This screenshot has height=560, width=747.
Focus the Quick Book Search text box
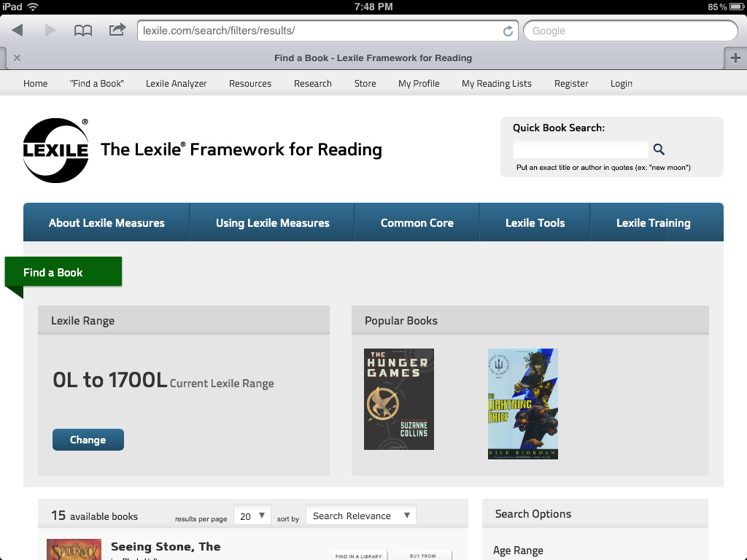580,149
